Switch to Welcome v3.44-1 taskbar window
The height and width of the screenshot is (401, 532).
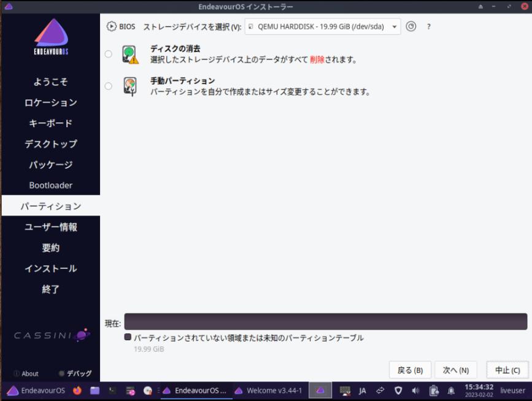pyautogui.click(x=269, y=391)
